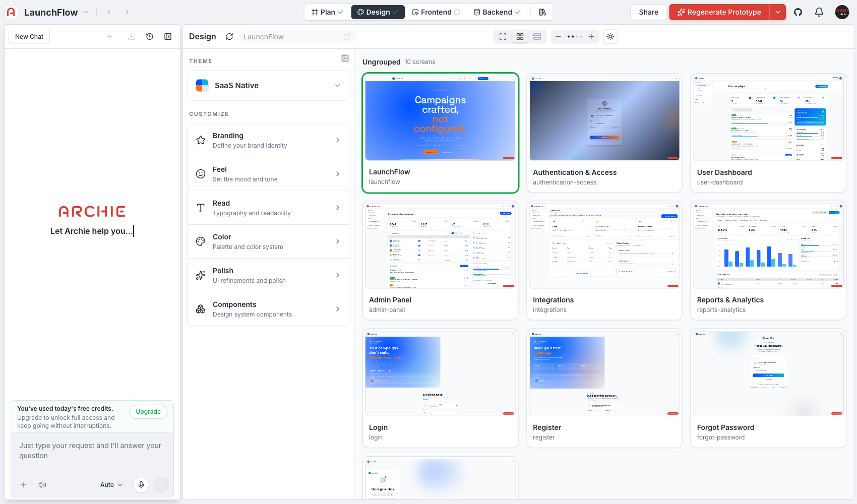Open the Reports & Analytics screen card
This screenshot has width=857, height=504.
pyautogui.click(x=768, y=261)
